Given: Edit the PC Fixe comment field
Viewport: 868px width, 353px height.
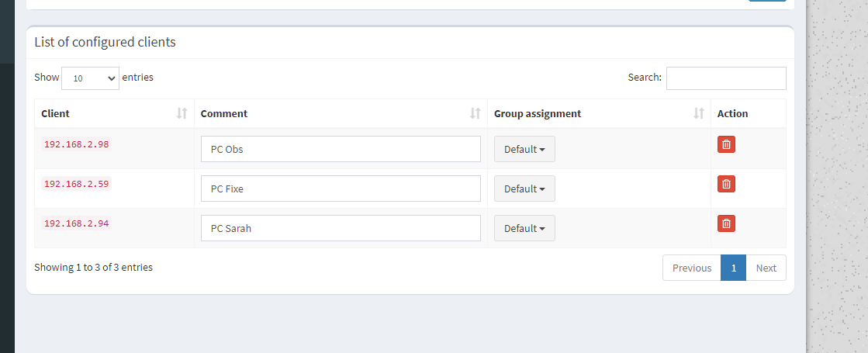Looking at the screenshot, I should pyautogui.click(x=341, y=189).
